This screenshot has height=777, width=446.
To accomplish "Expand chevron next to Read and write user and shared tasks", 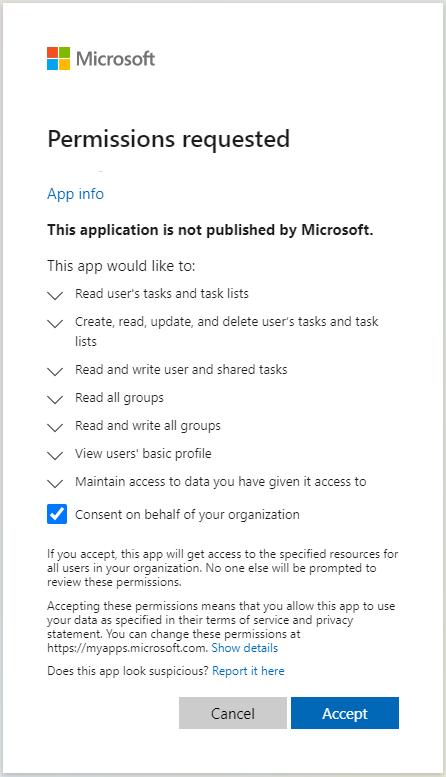I will (x=55, y=372).
